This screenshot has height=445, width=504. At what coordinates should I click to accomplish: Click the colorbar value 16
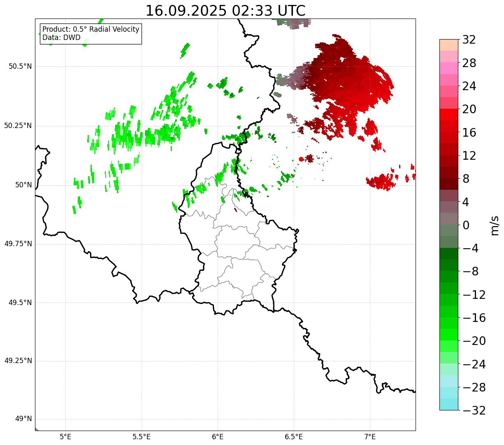point(469,133)
